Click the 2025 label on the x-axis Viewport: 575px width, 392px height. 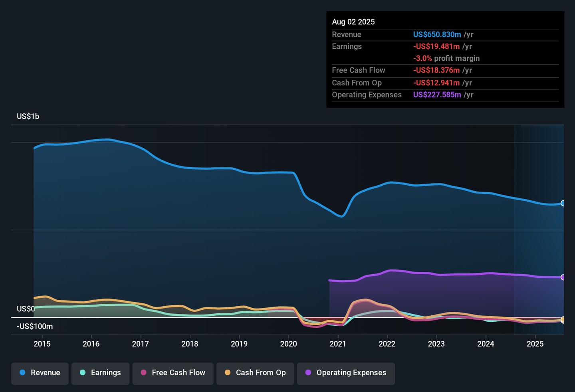click(x=535, y=344)
